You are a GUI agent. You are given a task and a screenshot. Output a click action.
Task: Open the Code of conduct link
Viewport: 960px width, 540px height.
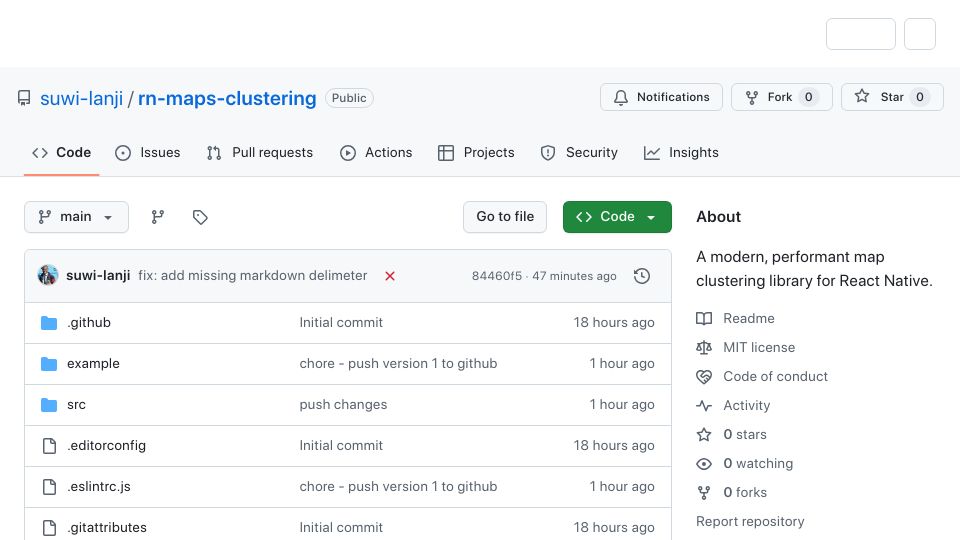coord(775,377)
